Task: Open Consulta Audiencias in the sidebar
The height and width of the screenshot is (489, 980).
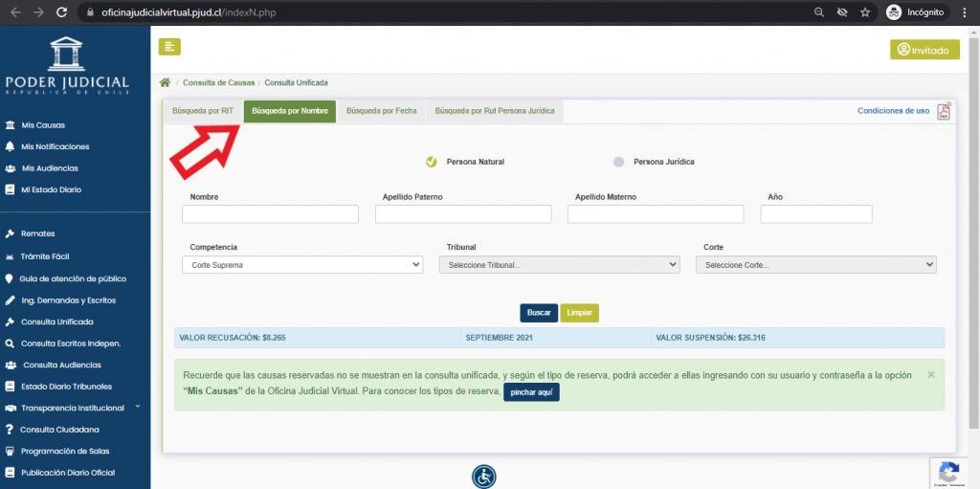Action: point(62,365)
